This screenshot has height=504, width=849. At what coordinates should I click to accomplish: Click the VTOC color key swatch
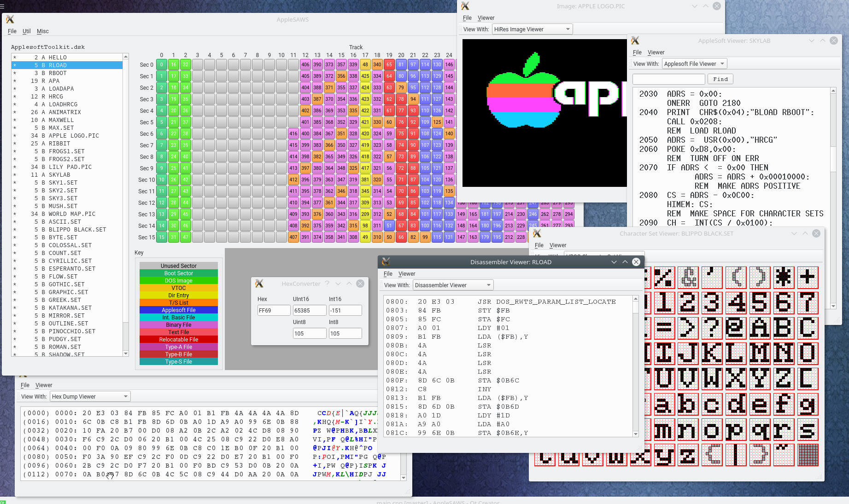click(x=179, y=288)
